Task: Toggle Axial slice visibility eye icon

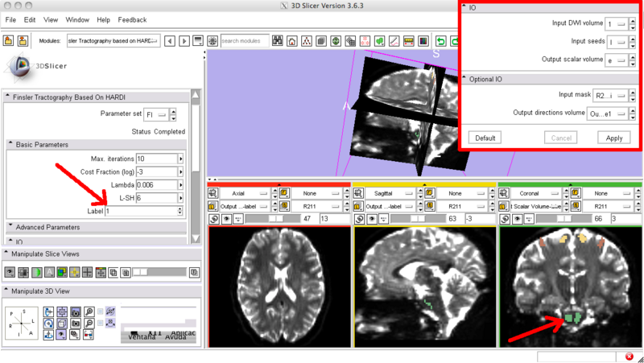Action: pyautogui.click(x=225, y=218)
